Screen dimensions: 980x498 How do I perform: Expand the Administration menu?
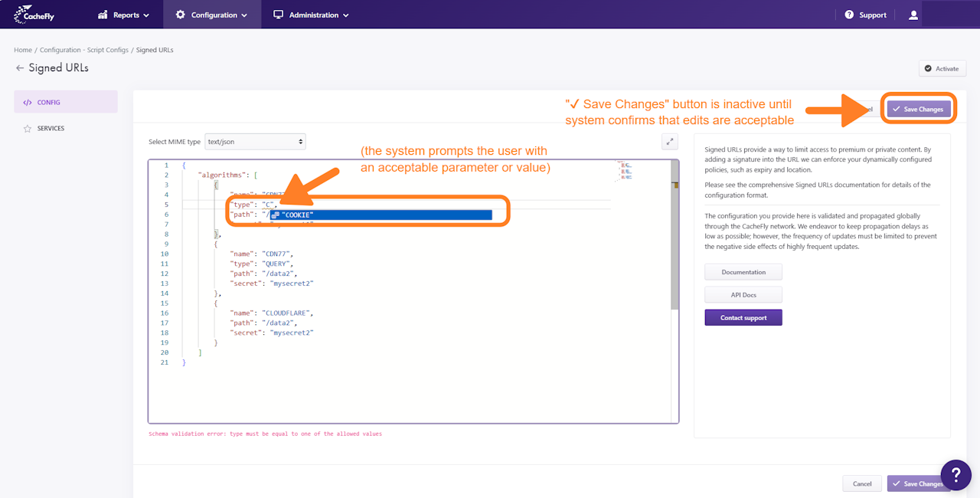[311, 15]
